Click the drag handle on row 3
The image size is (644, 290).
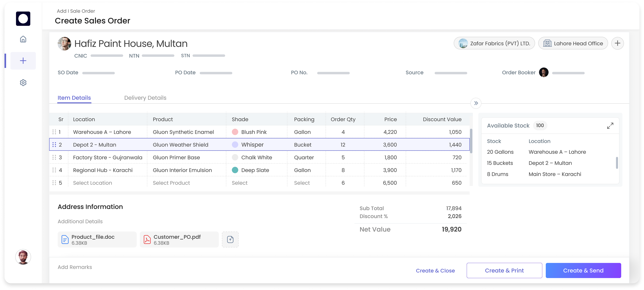[x=54, y=157]
